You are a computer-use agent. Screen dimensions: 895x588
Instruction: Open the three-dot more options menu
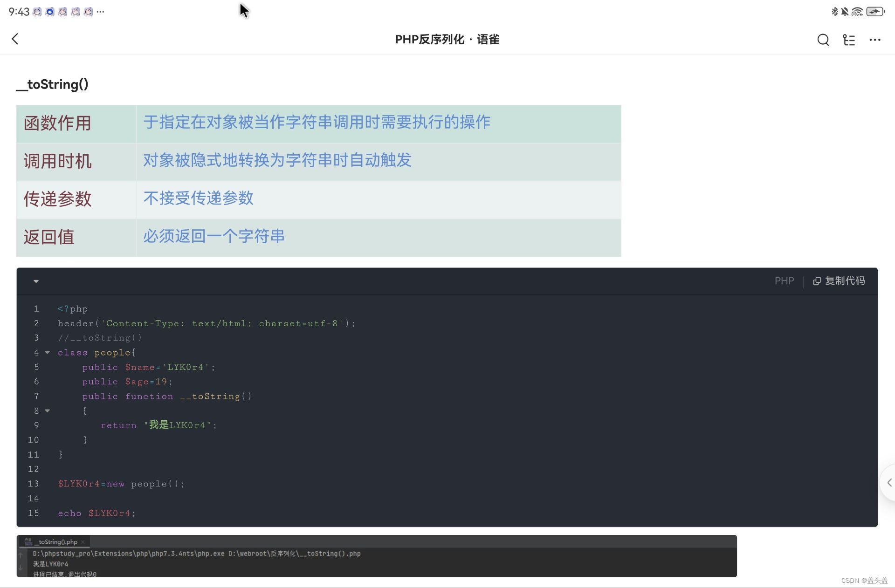tap(874, 40)
